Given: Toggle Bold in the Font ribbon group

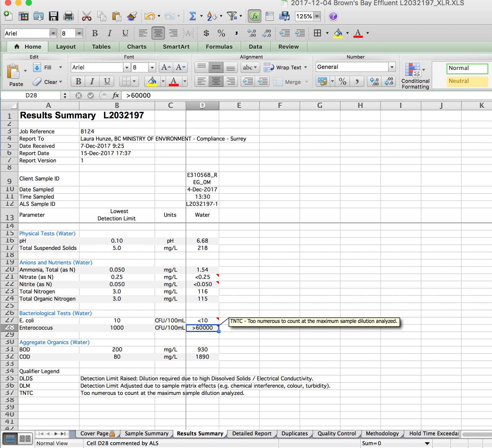Looking at the screenshot, I should (78, 82).
